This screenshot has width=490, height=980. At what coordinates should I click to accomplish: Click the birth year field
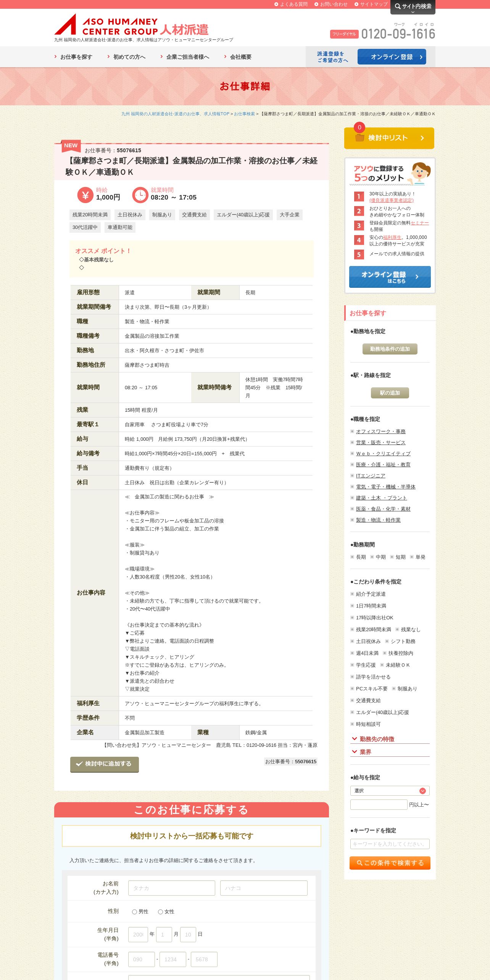138,935
